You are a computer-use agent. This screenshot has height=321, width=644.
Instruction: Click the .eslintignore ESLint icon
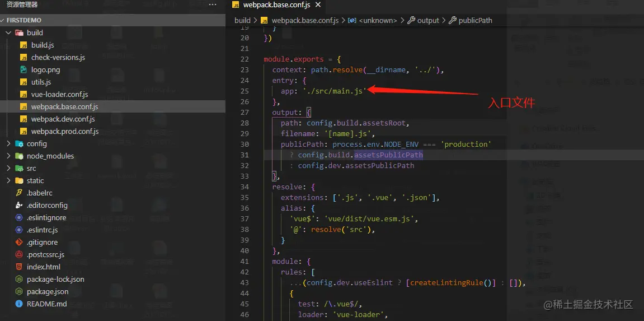pyautogui.click(x=19, y=217)
